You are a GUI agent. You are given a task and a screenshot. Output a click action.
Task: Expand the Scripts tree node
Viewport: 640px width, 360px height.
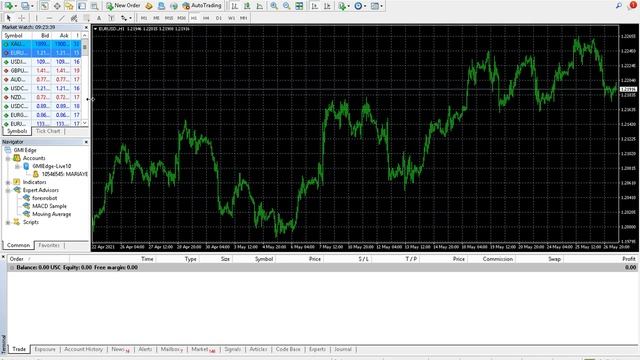point(8,222)
